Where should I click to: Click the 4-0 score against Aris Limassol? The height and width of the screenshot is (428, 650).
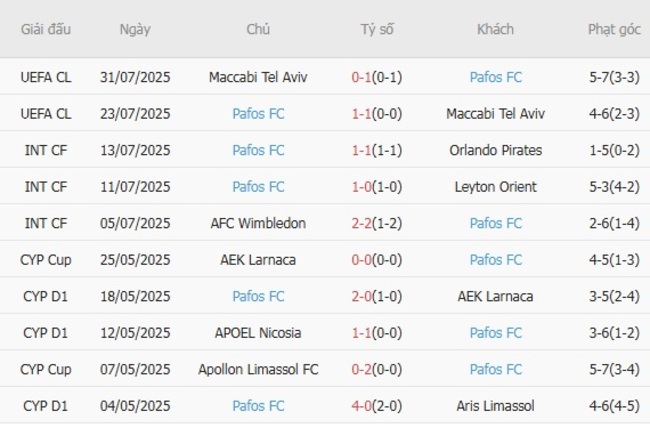363,406
